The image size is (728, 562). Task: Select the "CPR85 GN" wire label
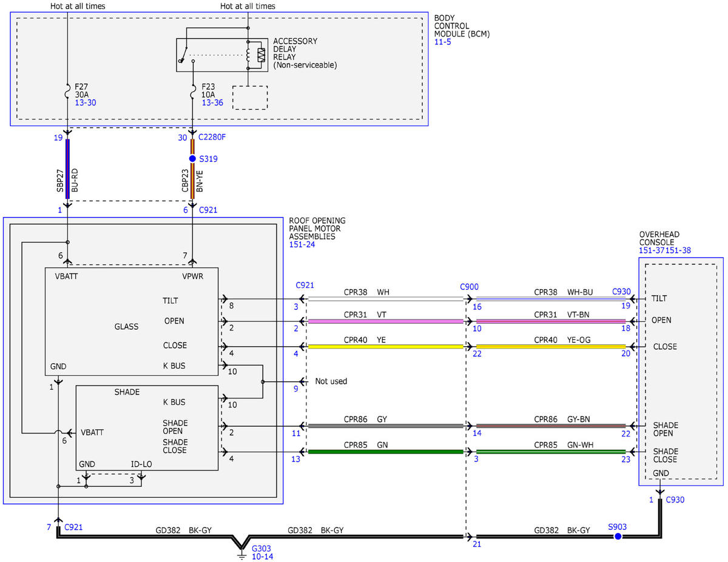[366, 445]
